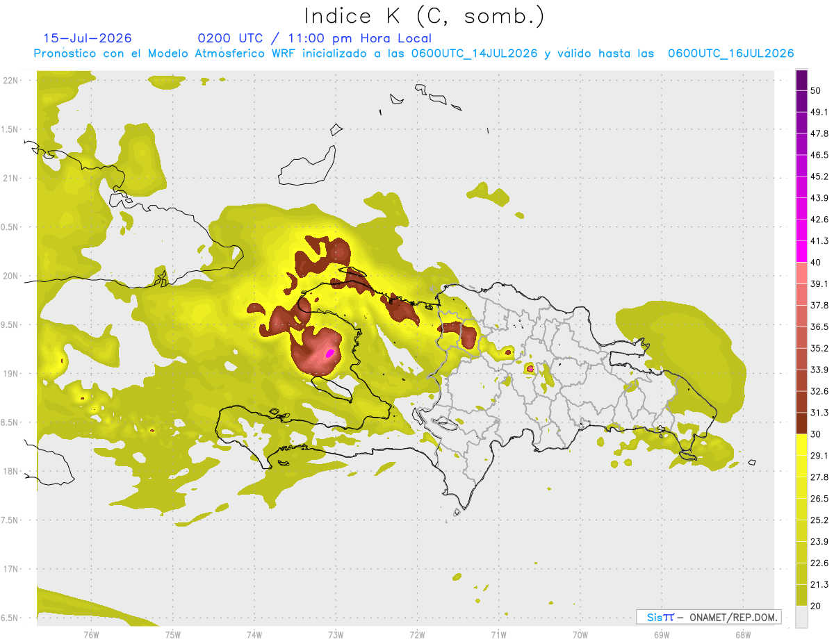The image size is (834, 644).
Task: Click the legend value '35.2'
Action: tap(819, 348)
